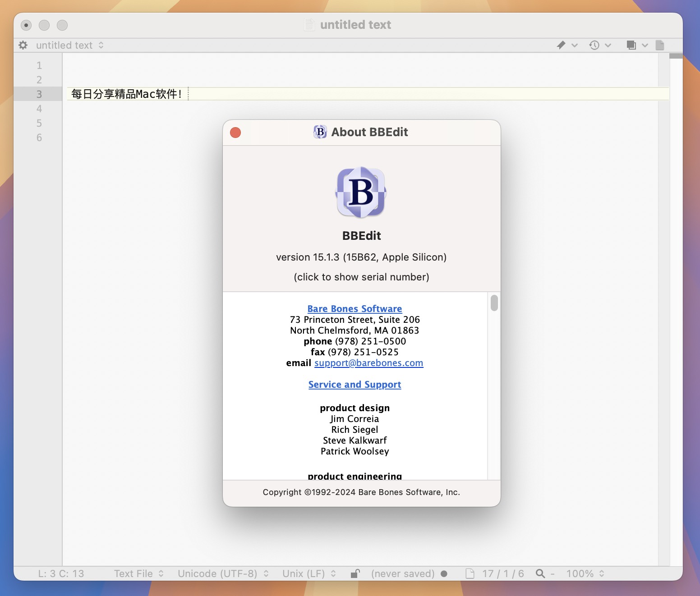Click the dot indicator beside never saved

pos(444,573)
